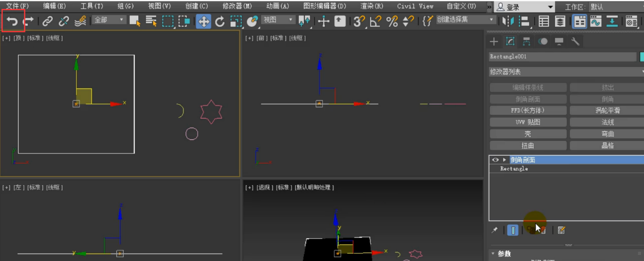Click the Mirror tool icon
644x261 pixels.
coord(507,21)
